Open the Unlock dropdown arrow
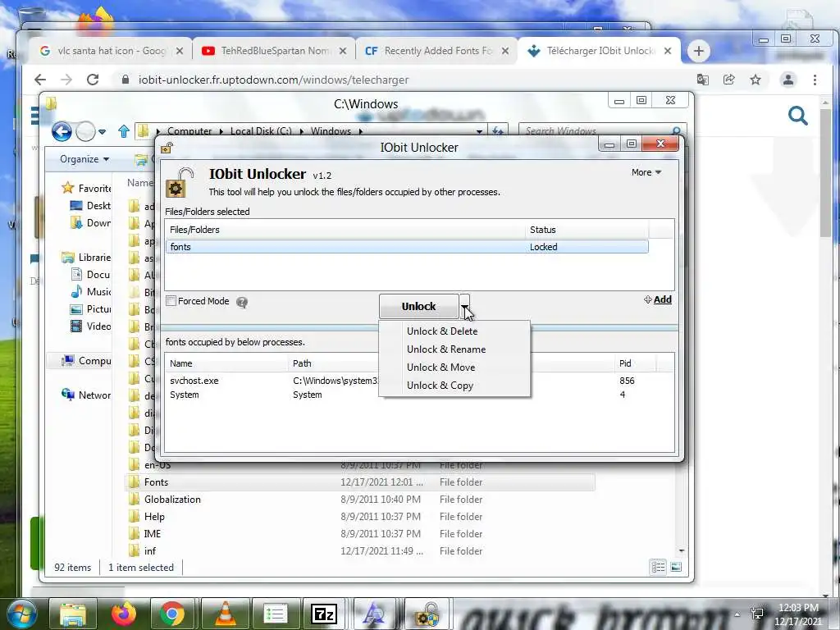 (x=464, y=307)
